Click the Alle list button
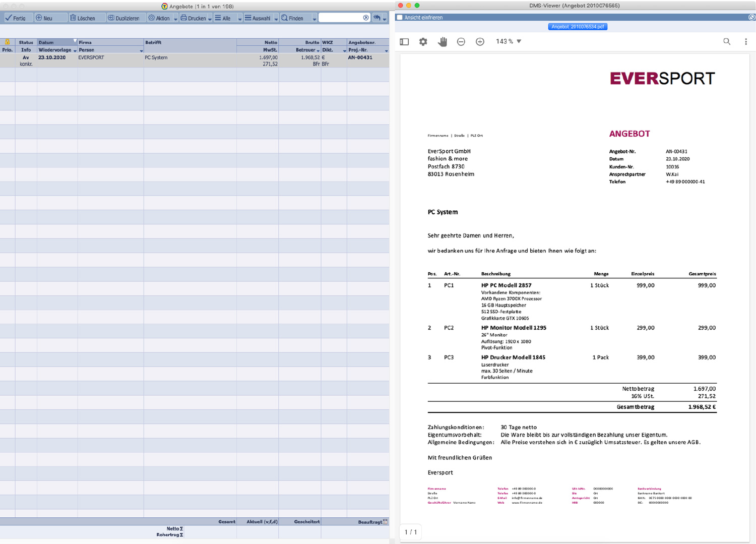The width and height of the screenshot is (756, 544). [x=225, y=18]
